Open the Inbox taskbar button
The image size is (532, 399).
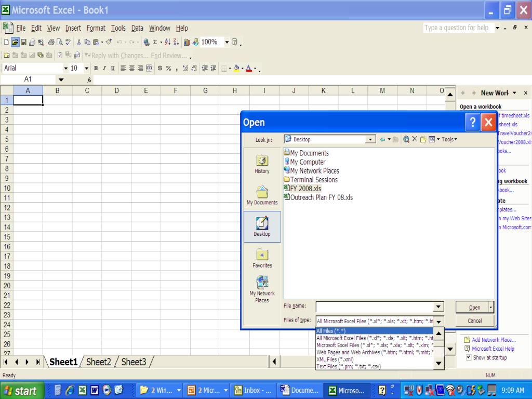[x=253, y=391]
